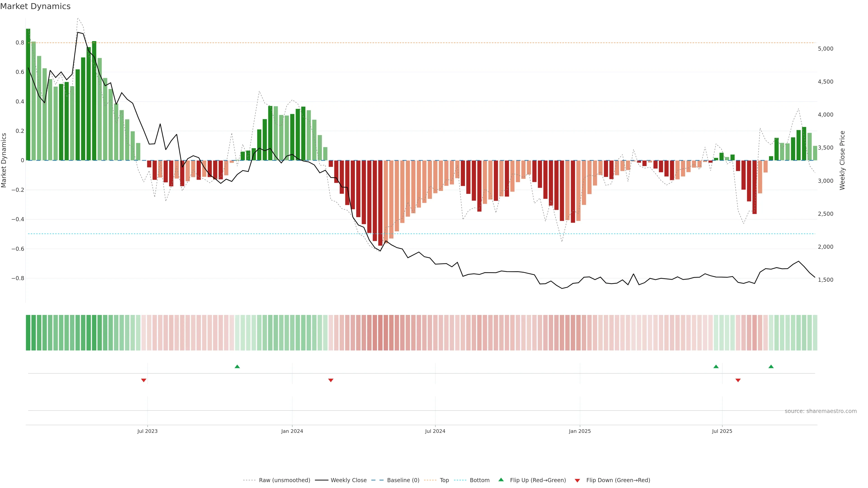
Task: Click the red flip-down marker after Jul 2025
Action: tap(738, 380)
